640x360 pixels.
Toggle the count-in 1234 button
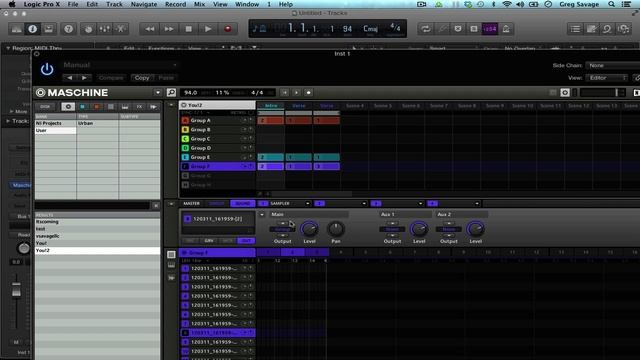coord(490,29)
